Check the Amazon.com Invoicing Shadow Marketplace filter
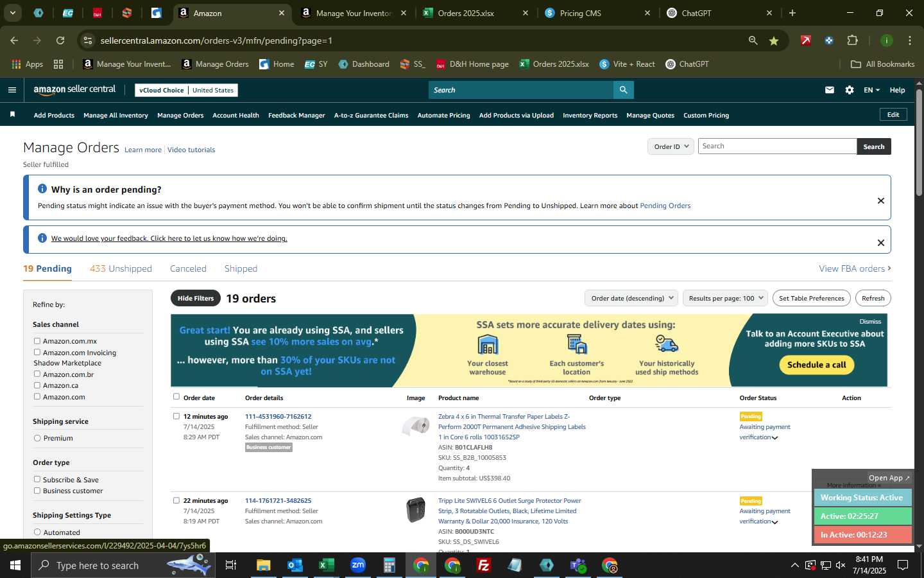This screenshot has height=578, width=924. pos(37,352)
